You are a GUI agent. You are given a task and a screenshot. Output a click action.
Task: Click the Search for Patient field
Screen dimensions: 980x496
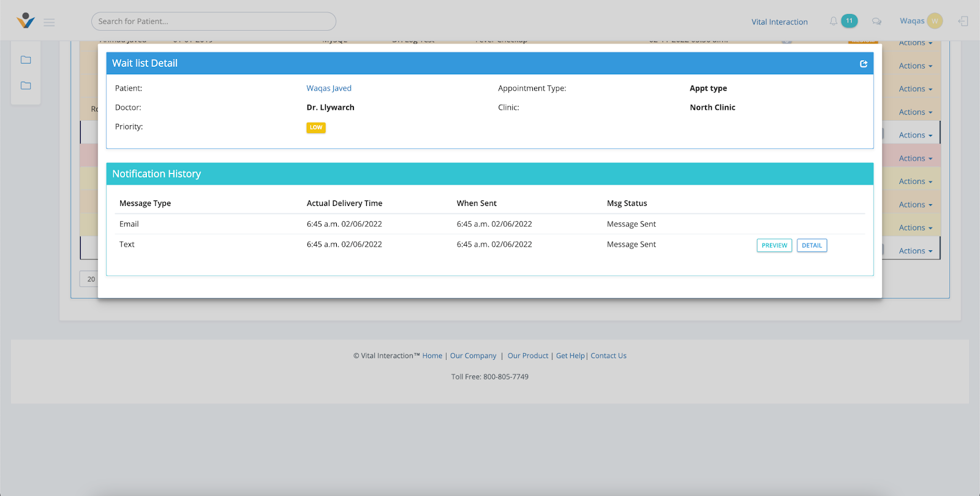pos(213,21)
